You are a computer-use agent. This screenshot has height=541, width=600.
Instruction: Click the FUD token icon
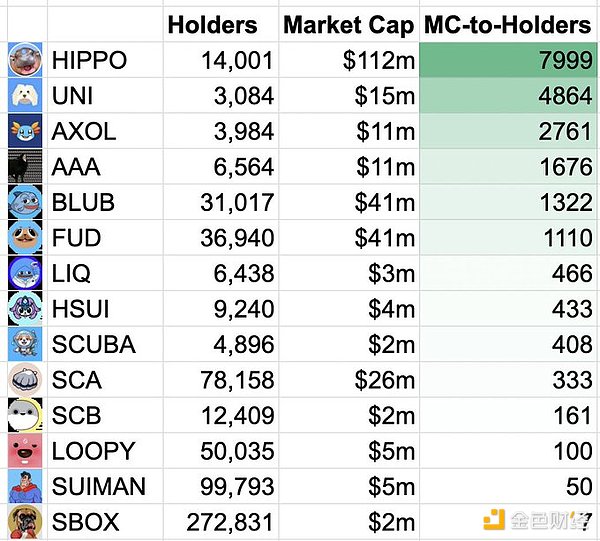click(x=24, y=237)
